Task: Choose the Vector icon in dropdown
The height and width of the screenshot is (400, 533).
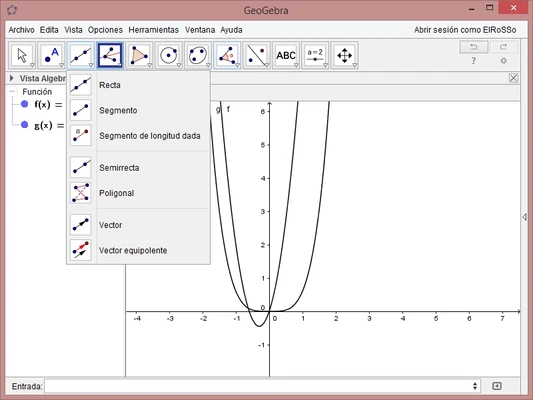Action: pyautogui.click(x=81, y=225)
